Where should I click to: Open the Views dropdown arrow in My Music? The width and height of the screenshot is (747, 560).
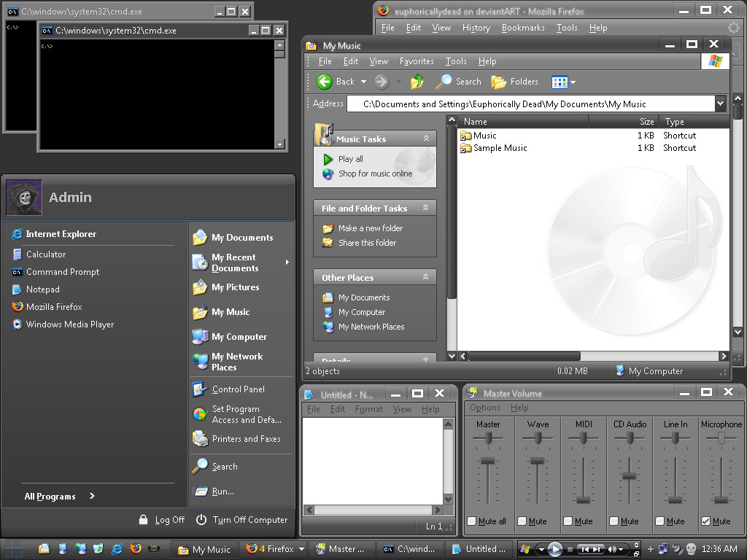click(x=573, y=82)
